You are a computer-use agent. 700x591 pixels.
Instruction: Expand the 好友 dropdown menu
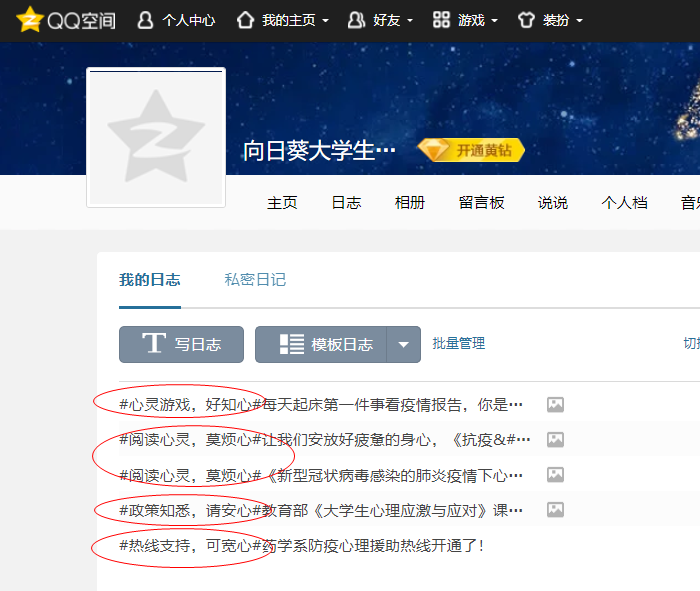(x=379, y=20)
